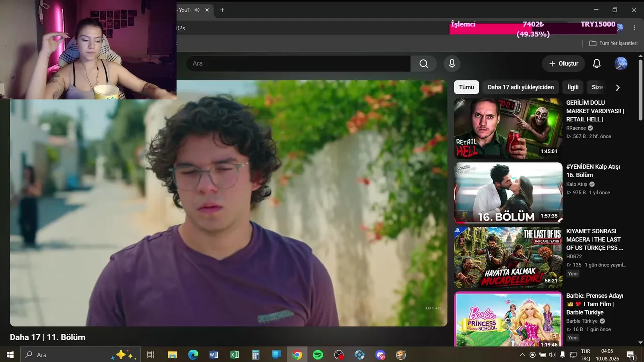644x362 pixels.
Task: Click the circular recording tray icon
Action: [x=533, y=355]
